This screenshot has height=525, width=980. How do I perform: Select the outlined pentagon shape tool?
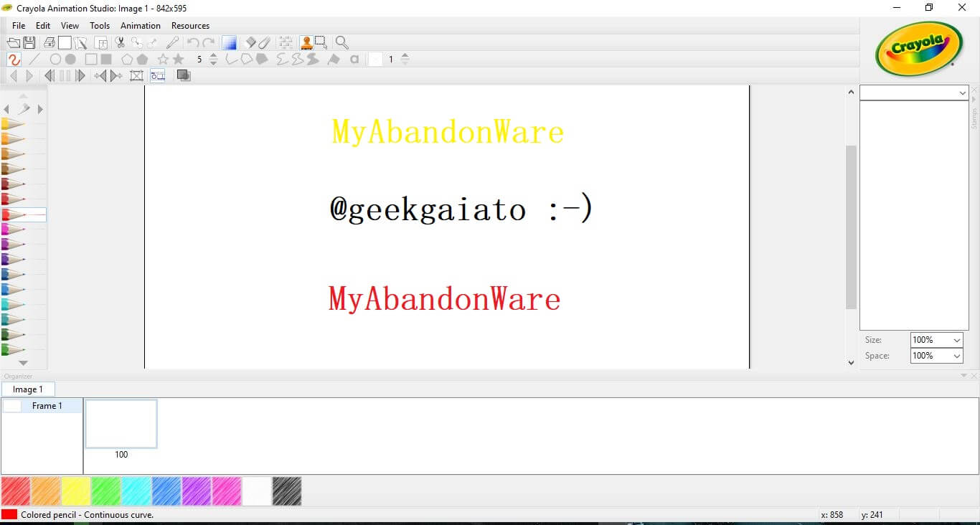click(x=127, y=60)
